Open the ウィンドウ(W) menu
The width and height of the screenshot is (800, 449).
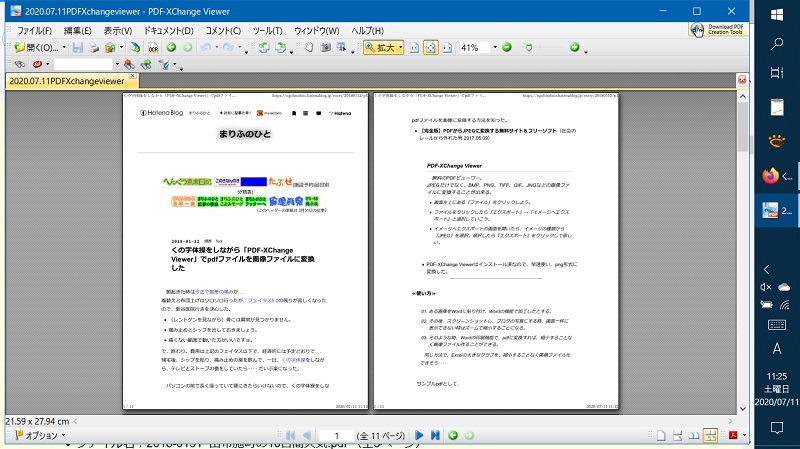[x=316, y=31]
